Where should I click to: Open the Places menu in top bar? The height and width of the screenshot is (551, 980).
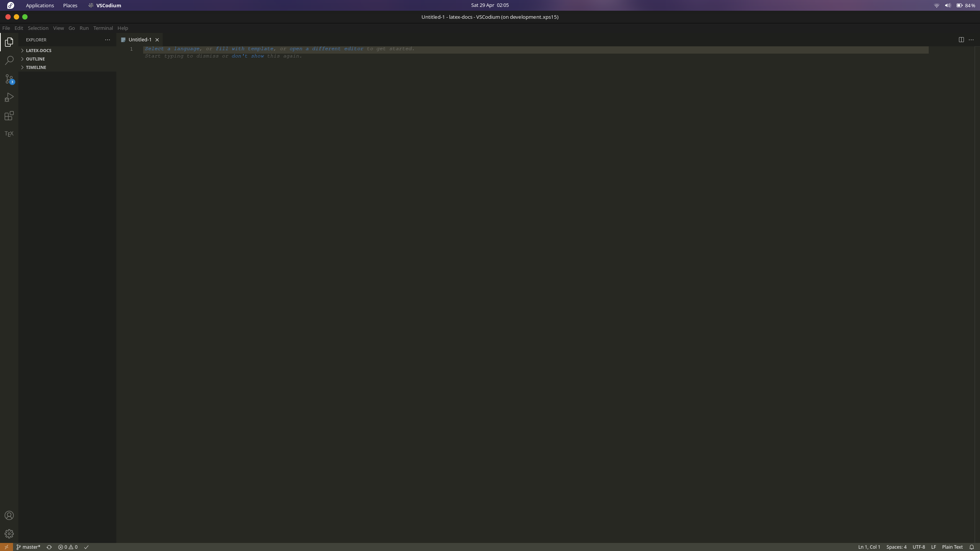[70, 5]
